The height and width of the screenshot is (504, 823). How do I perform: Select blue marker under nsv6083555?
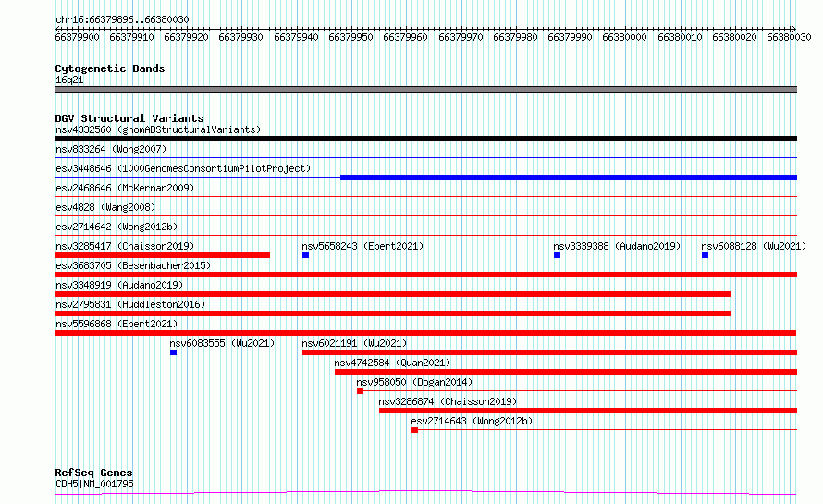pos(173,352)
